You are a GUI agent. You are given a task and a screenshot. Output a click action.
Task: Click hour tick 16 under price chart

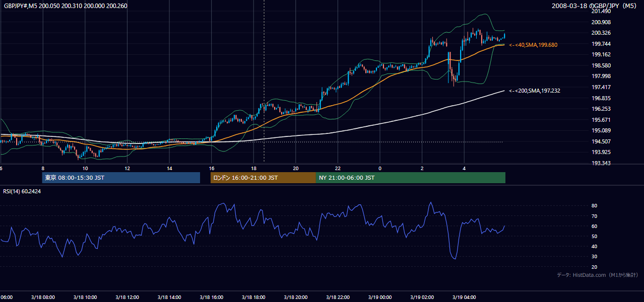(x=211, y=168)
